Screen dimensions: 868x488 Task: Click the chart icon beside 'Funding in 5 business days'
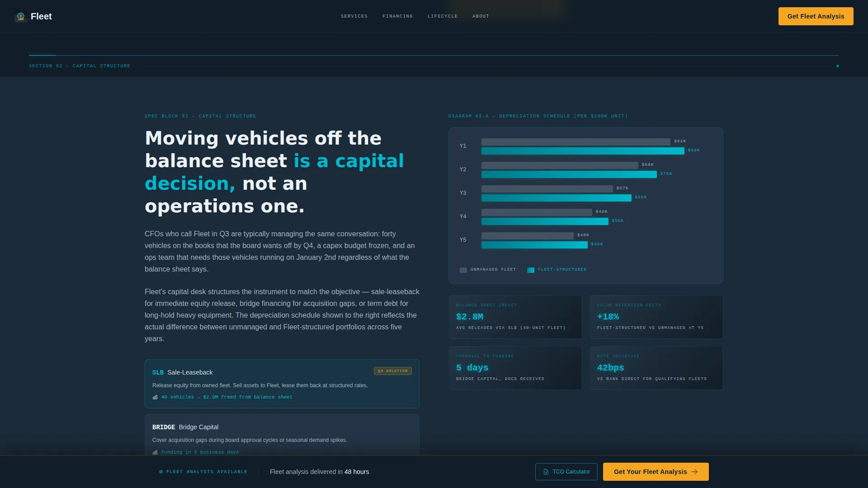point(155,452)
